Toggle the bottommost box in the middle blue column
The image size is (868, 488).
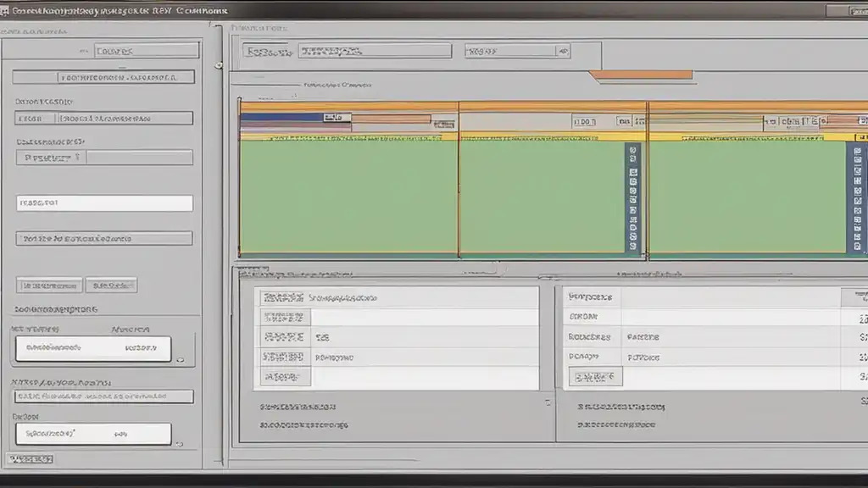632,246
